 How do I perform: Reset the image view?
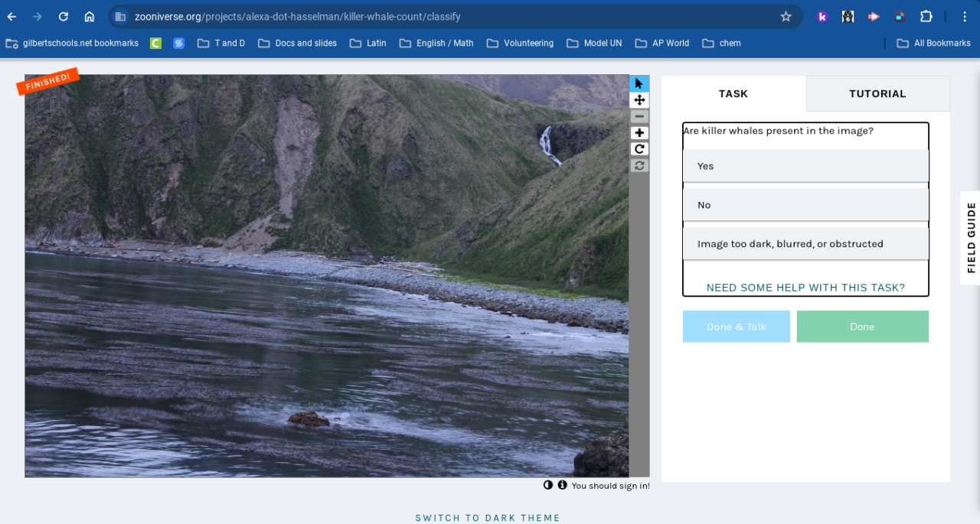pyautogui.click(x=639, y=165)
